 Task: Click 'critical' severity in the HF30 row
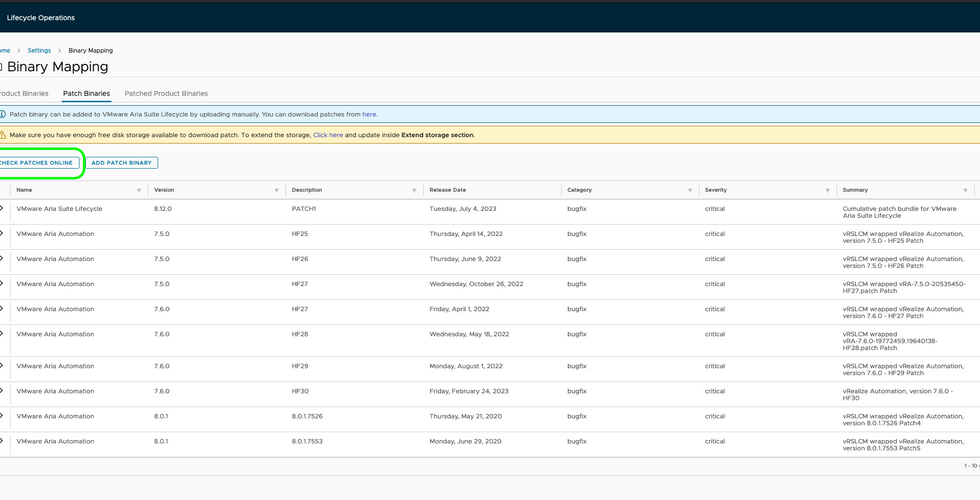coord(715,391)
